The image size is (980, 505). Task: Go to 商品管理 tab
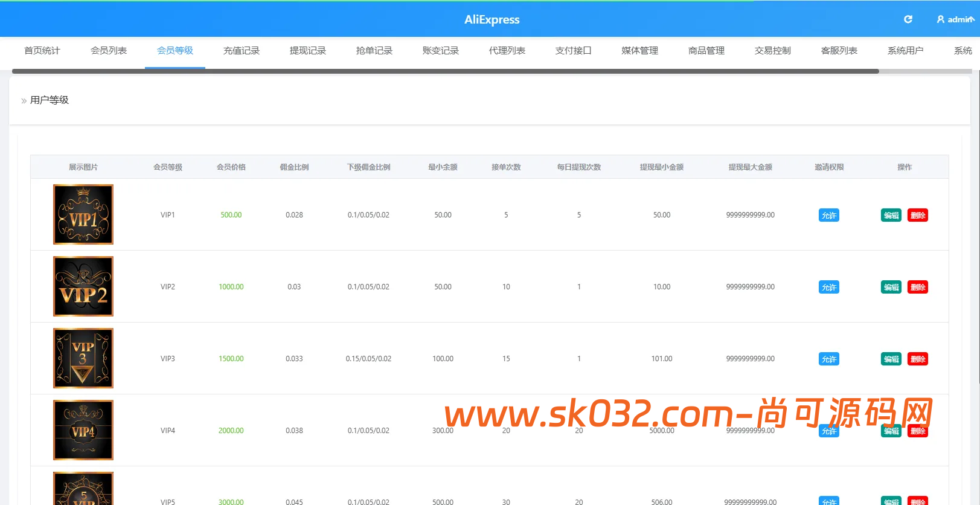(706, 51)
